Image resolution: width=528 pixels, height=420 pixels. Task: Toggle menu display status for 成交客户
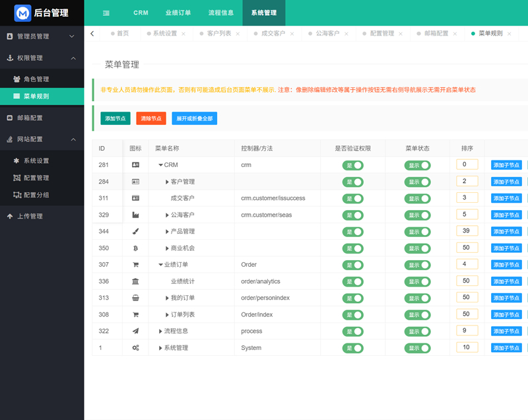coord(418,198)
